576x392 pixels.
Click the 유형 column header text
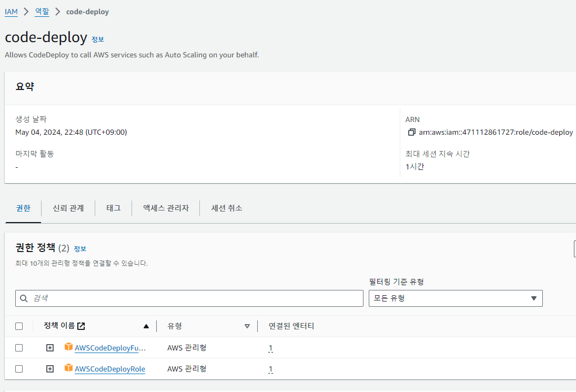coord(175,326)
